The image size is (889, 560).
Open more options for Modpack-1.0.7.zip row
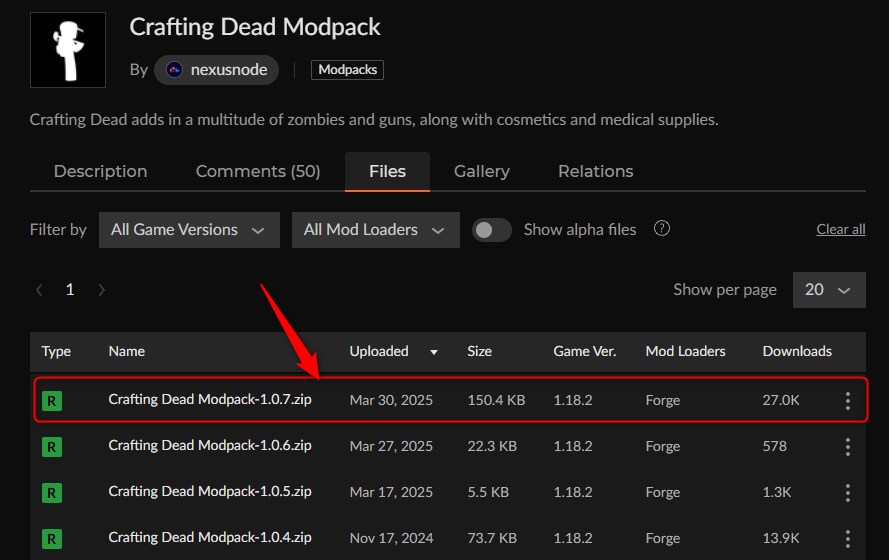point(848,401)
